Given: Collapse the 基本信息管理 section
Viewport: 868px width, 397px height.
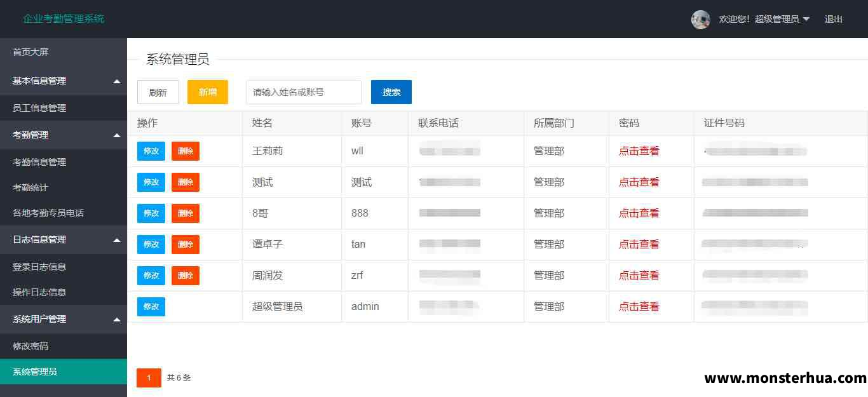Looking at the screenshot, I should pyautogui.click(x=64, y=81).
